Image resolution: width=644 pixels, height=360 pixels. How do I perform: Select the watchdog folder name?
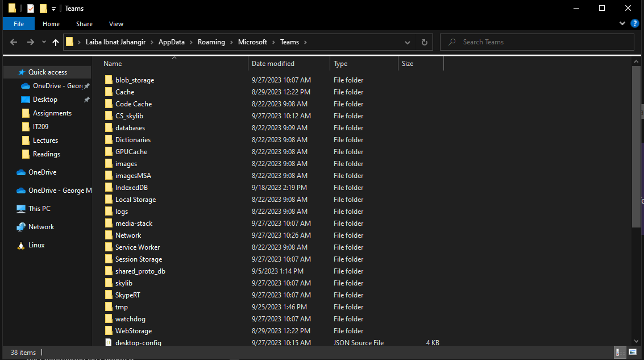(x=130, y=319)
